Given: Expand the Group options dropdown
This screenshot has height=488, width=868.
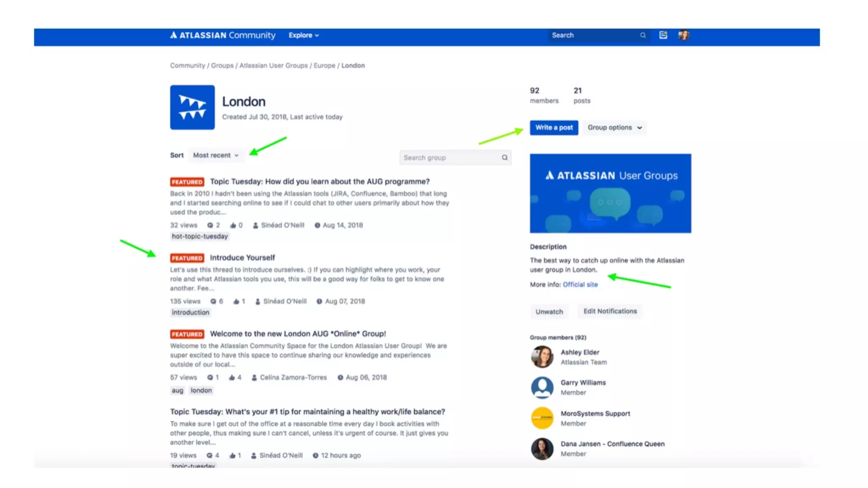Looking at the screenshot, I should (x=614, y=128).
